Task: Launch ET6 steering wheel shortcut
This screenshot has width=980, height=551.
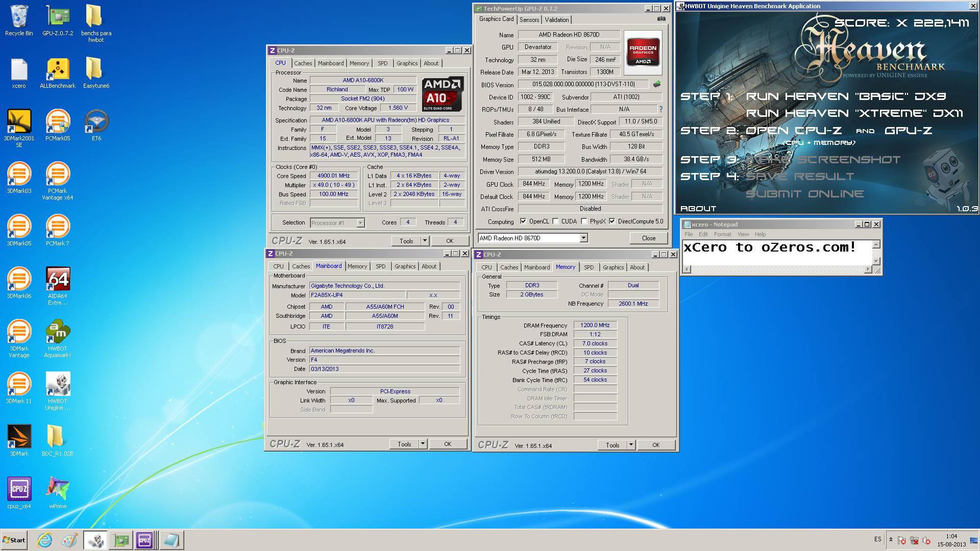Action: coord(96,125)
